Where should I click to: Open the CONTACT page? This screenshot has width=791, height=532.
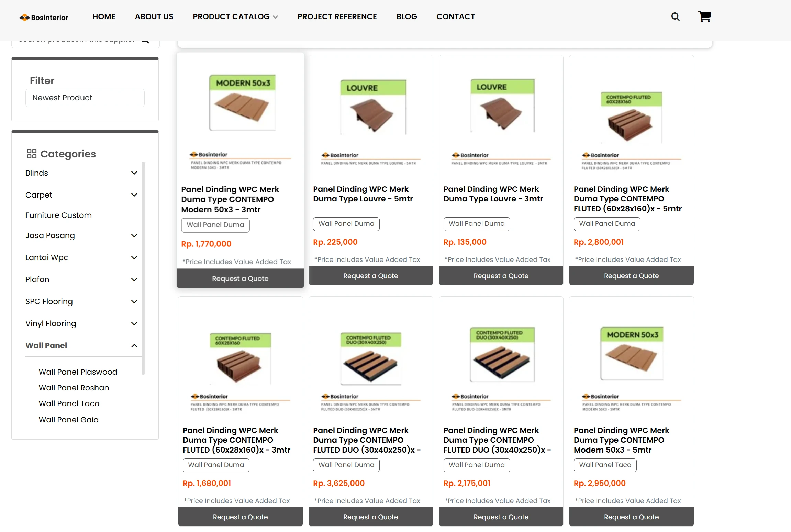tap(456, 16)
